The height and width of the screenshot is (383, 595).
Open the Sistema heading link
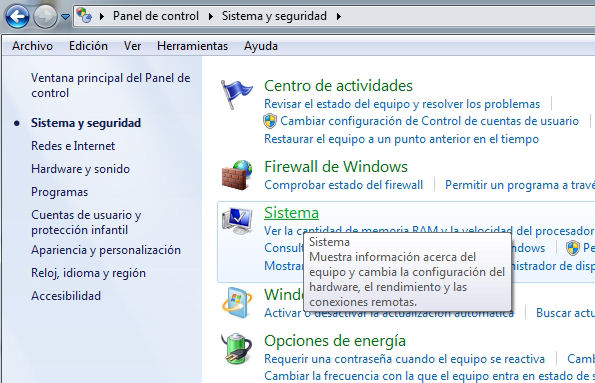pos(291,213)
